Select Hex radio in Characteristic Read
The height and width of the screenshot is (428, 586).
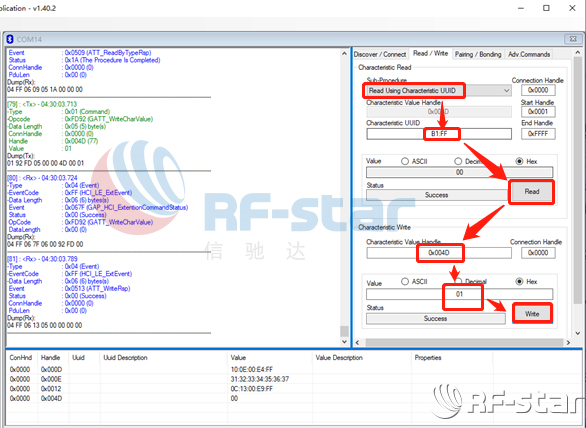click(x=519, y=161)
